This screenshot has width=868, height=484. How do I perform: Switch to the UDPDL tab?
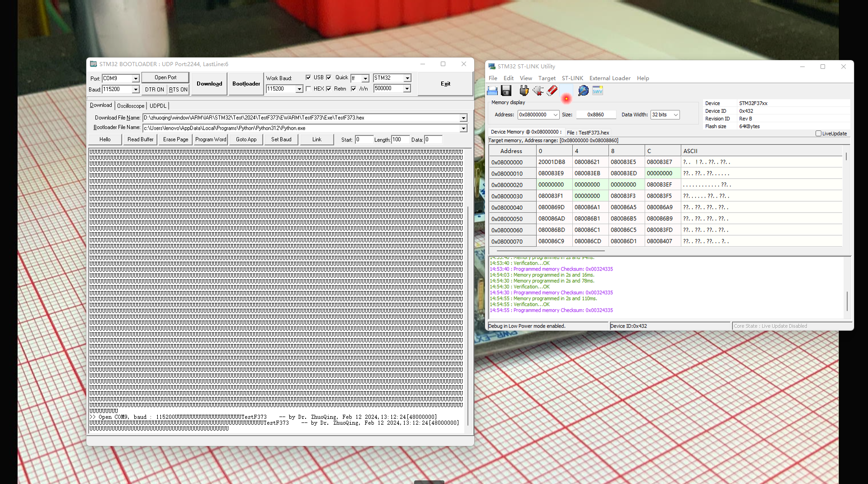[x=158, y=106]
